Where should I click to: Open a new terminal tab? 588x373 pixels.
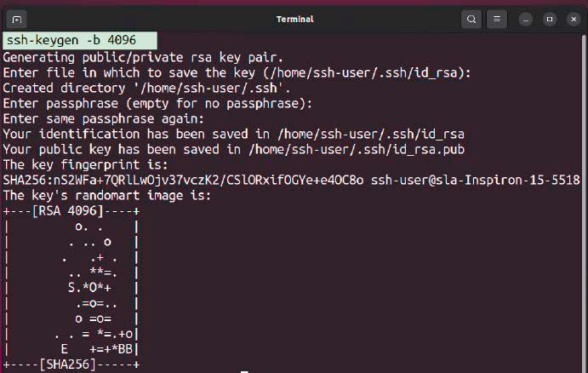pyautogui.click(x=19, y=19)
